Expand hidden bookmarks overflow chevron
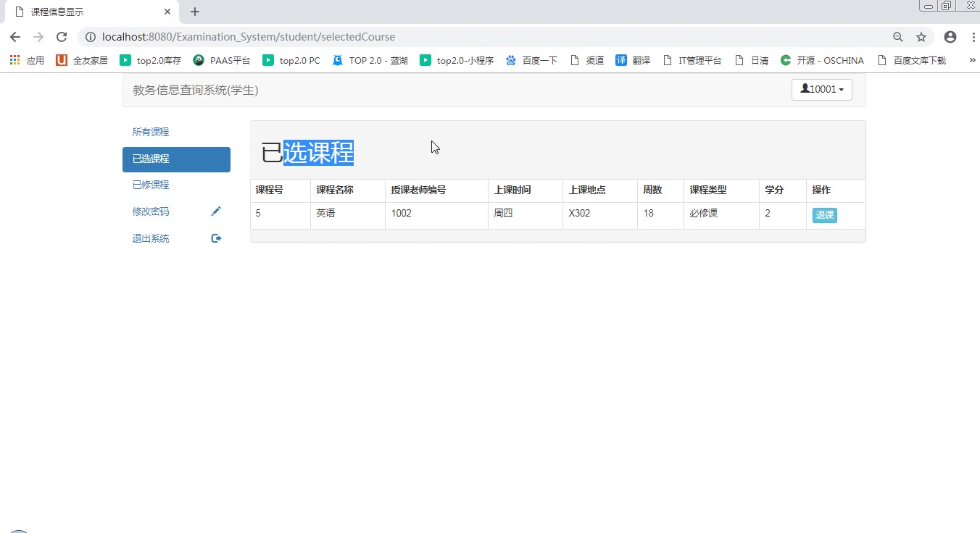This screenshot has height=533, width=980. point(972,61)
